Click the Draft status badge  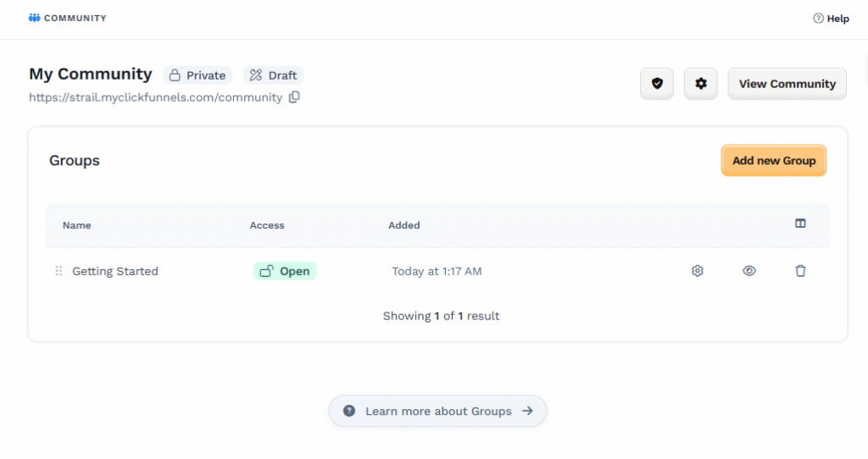point(274,75)
